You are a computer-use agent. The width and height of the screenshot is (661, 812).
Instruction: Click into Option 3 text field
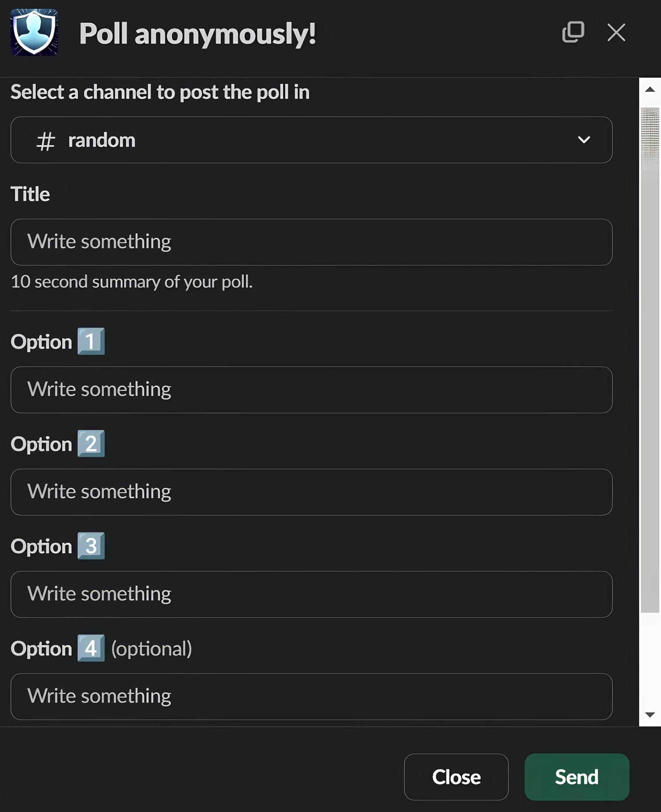point(311,594)
